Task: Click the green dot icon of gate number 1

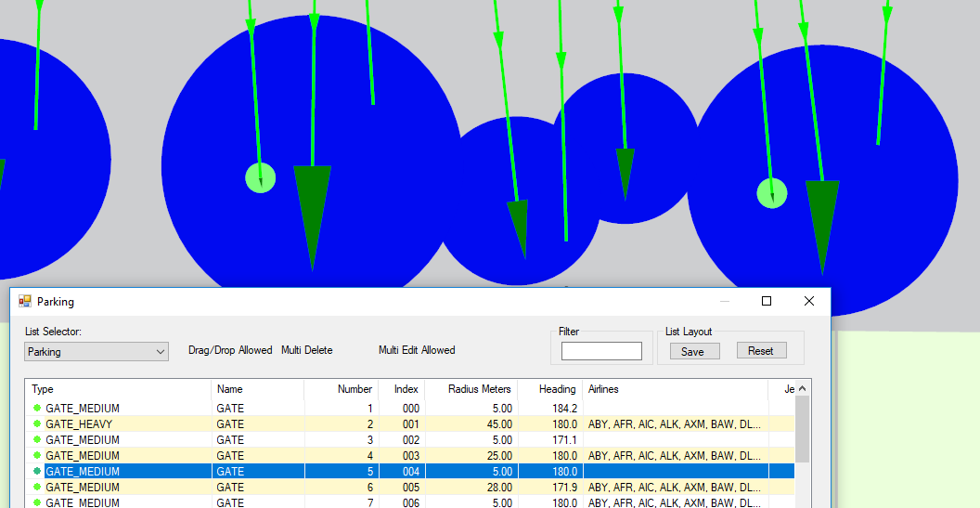Action: coord(38,409)
